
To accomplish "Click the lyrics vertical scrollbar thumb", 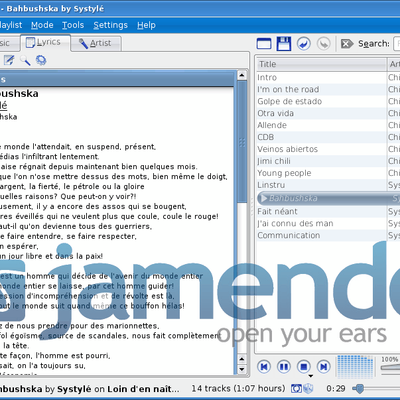I will coord(242,142).
